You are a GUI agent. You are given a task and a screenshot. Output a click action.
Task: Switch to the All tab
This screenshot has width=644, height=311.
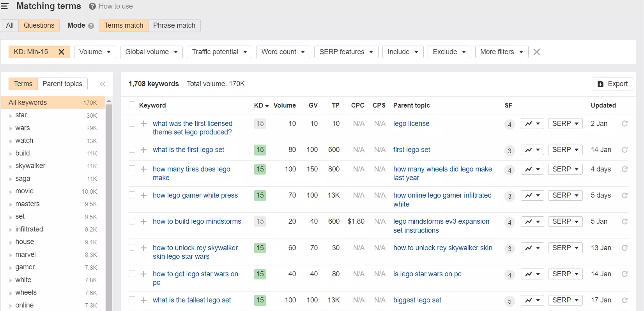pyautogui.click(x=10, y=25)
